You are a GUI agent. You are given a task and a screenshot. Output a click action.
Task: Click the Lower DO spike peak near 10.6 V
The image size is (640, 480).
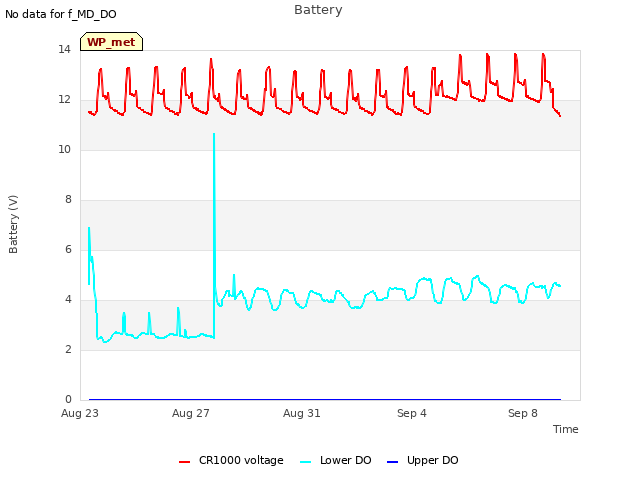tap(214, 134)
